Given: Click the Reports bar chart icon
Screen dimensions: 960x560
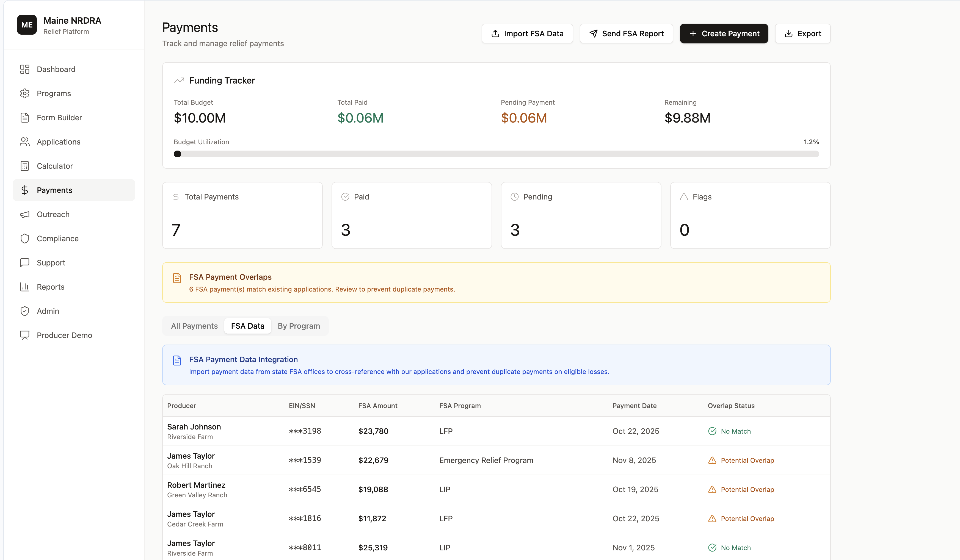Looking at the screenshot, I should [25, 287].
